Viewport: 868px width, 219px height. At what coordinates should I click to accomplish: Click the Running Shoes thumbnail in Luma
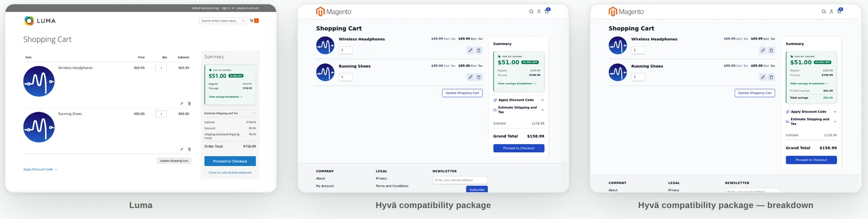[x=39, y=127]
